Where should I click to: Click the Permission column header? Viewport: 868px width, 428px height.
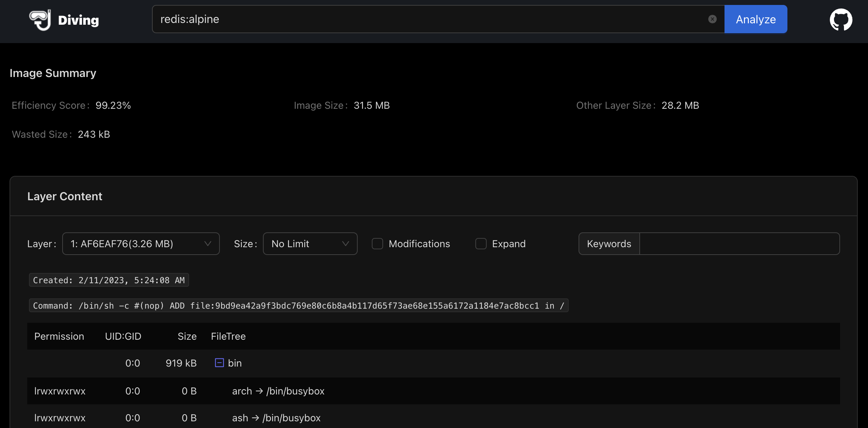pyautogui.click(x=59, y=336)
